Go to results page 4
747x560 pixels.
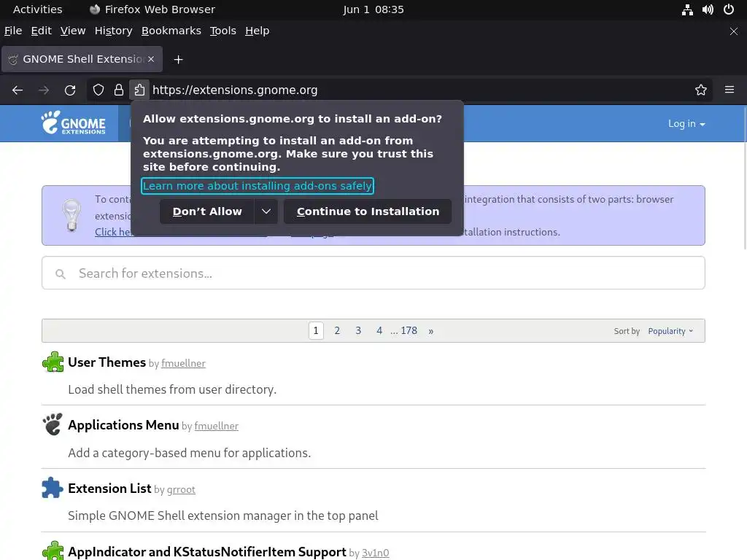point(379,330)
